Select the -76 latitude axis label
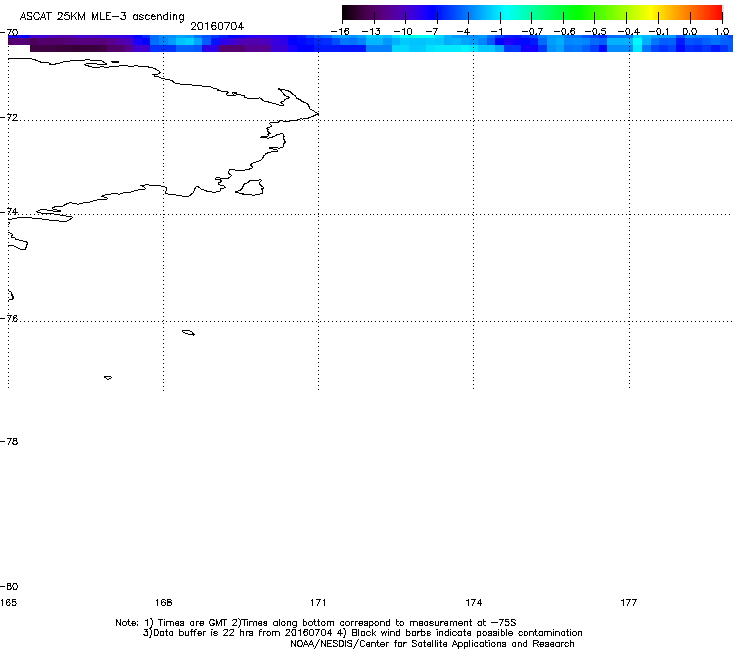740x650 pixels. tap(9, 319)
